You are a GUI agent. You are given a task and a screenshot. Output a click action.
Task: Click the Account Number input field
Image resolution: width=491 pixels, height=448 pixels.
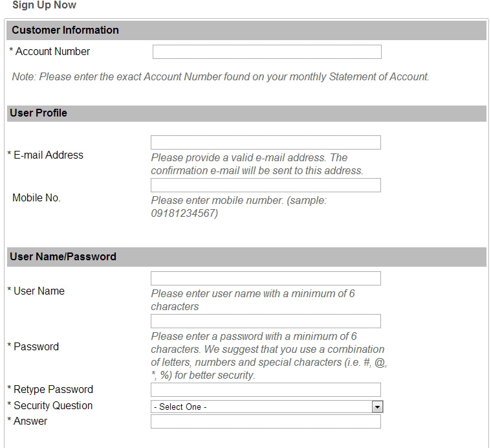click(267, 52)
